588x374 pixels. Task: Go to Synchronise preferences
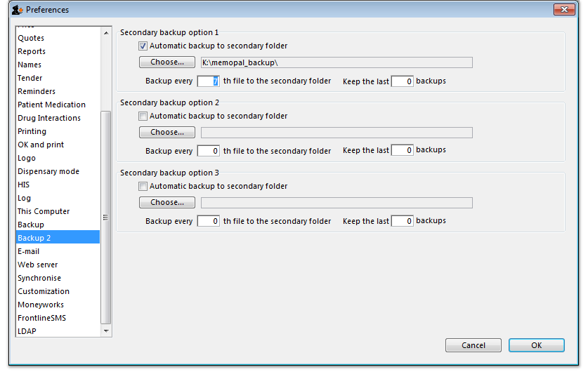click(39, 278)
